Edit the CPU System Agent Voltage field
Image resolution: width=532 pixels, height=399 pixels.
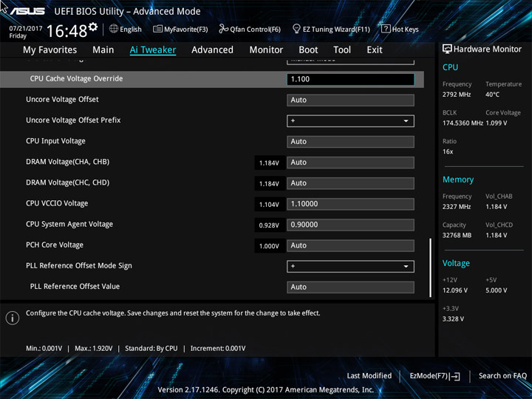pos(350,225)
